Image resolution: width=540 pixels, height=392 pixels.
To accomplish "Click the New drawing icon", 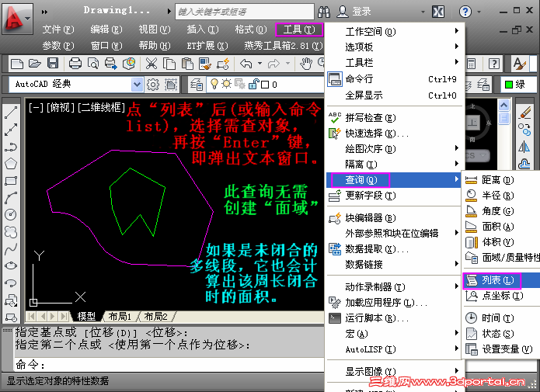I will 17,64.
